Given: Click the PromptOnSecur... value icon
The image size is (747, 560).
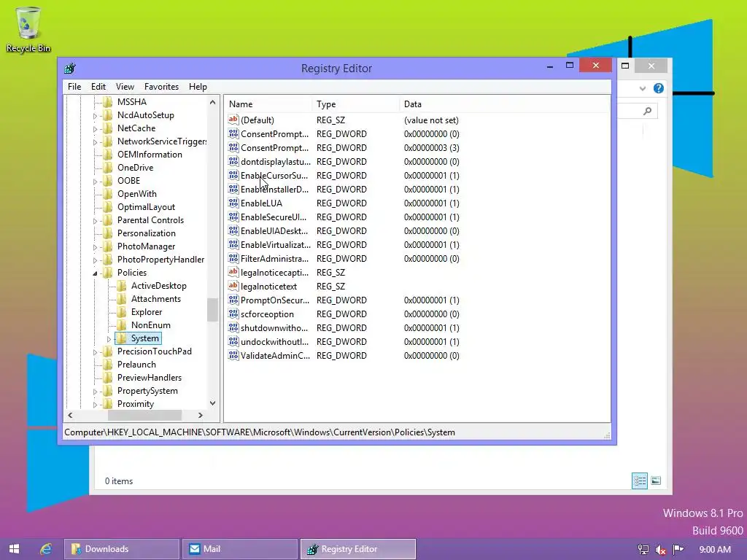Looking at the screenshot, I should pyautogui.click(x=233, y=300).
